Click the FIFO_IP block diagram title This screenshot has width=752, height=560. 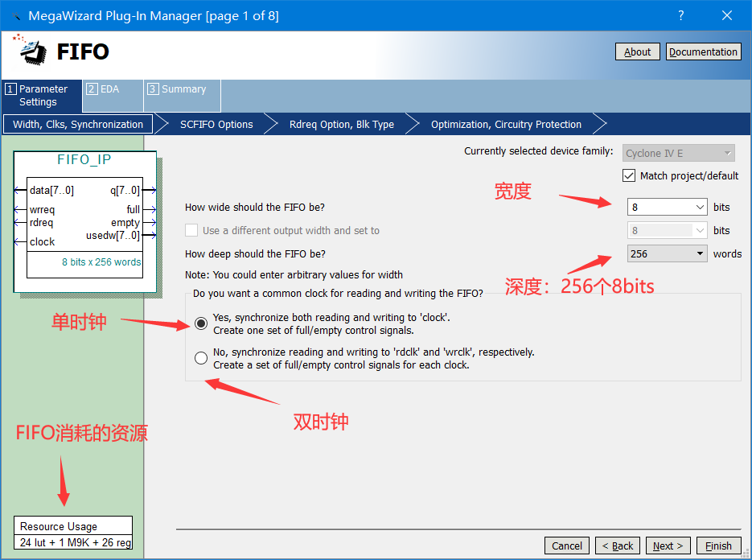84,159
